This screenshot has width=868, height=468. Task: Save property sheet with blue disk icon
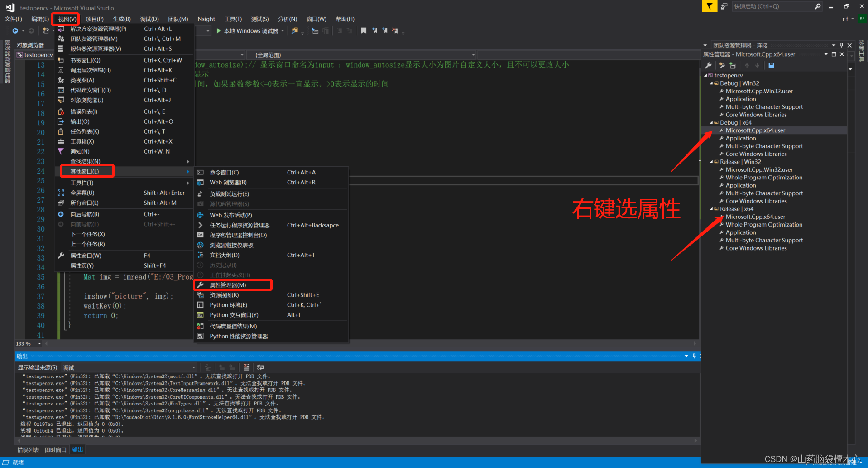pyautogui.click(x=771, y=65)
